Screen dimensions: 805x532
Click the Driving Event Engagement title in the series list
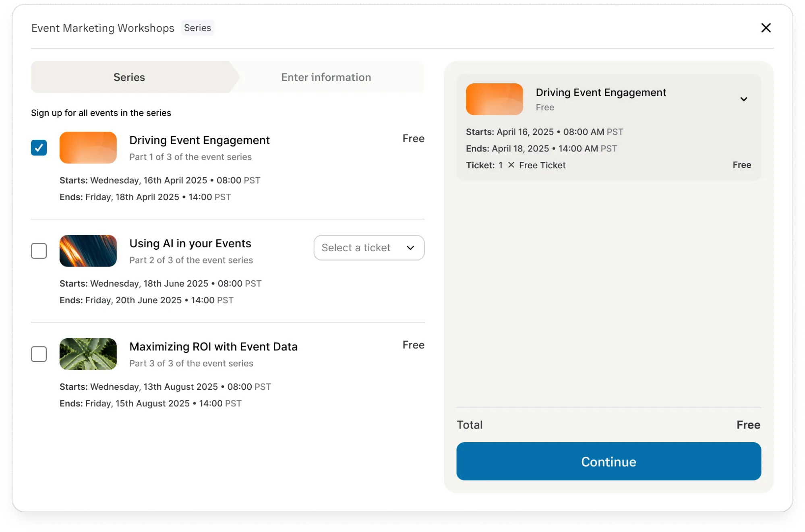(199, 140)
